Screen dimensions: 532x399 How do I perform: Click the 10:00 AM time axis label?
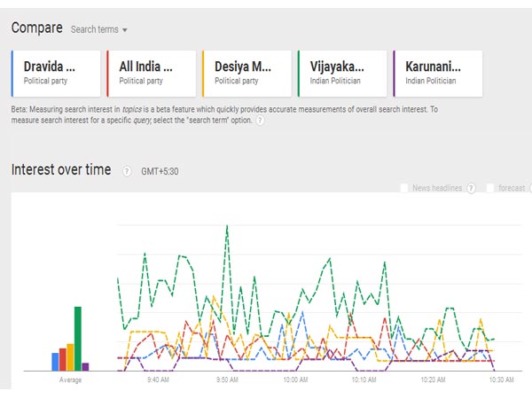(x=296, y=379)
